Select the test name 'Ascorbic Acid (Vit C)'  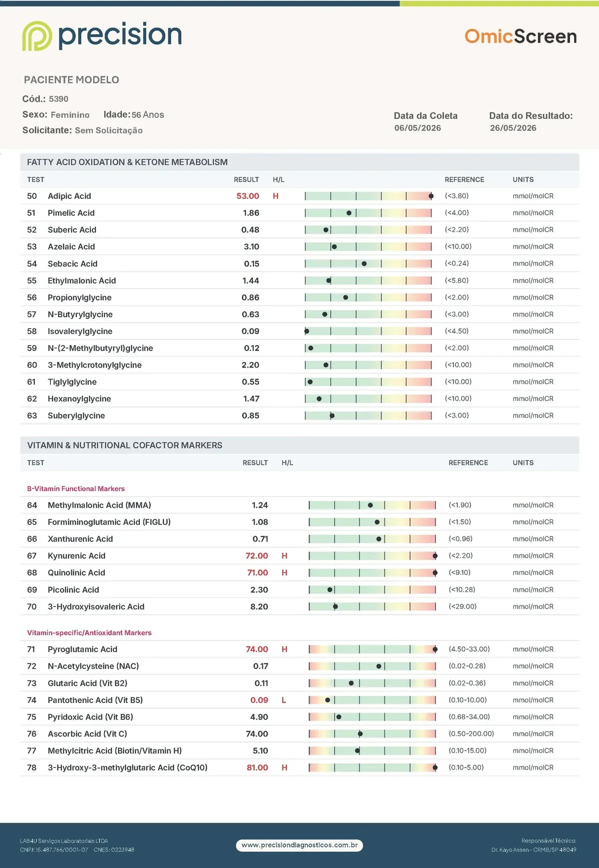pos(87,734)
